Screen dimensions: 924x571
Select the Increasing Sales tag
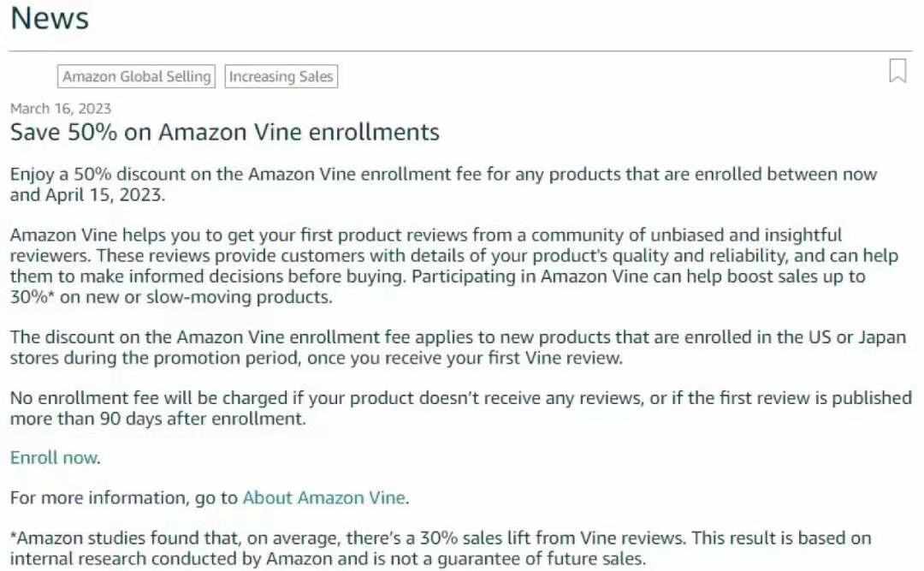(x=281, y=76)
